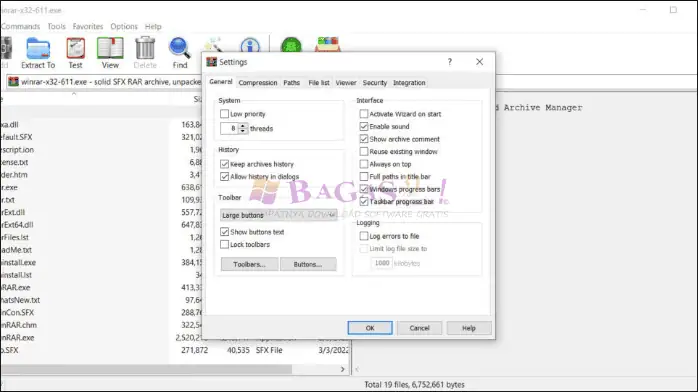
Task: Open the Favorites menu
Action: 88,27
